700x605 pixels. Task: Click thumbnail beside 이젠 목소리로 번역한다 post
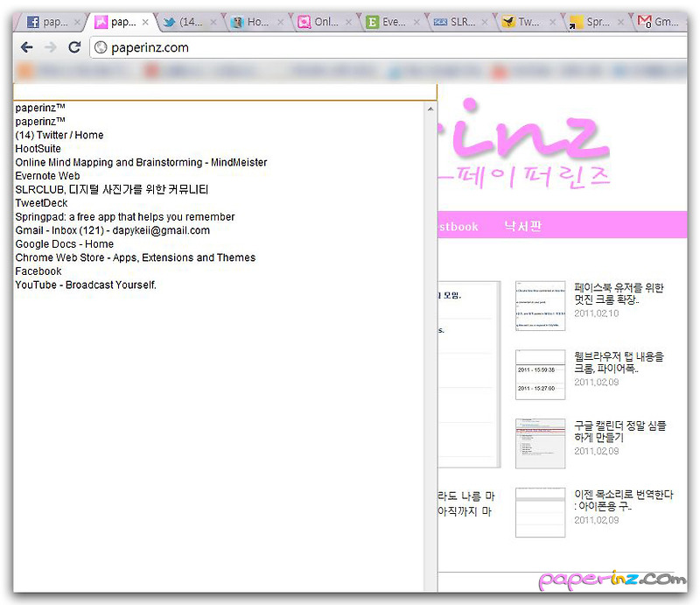540,512
